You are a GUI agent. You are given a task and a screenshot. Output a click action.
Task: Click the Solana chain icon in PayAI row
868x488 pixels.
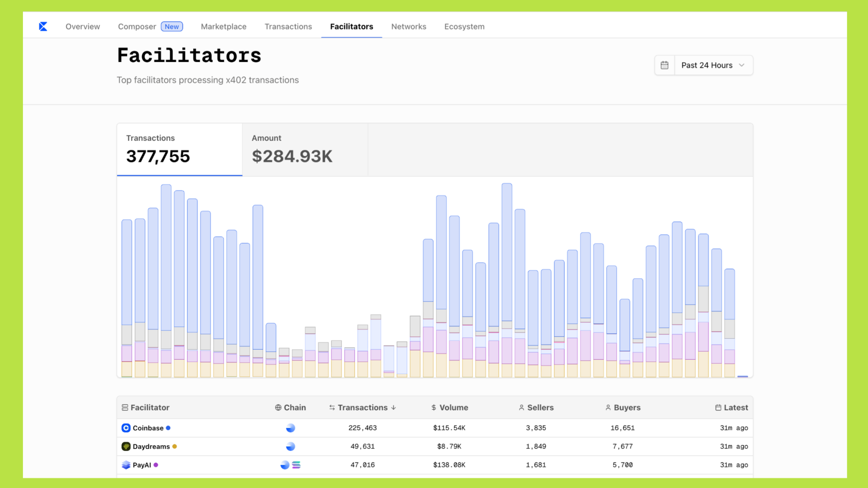296,465
